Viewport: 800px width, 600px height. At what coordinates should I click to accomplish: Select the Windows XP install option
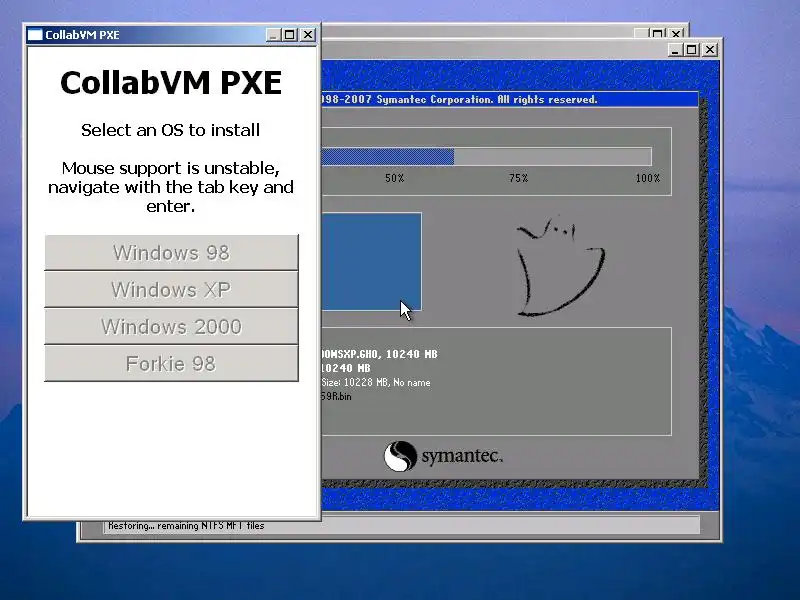click(x=171, y=290)
